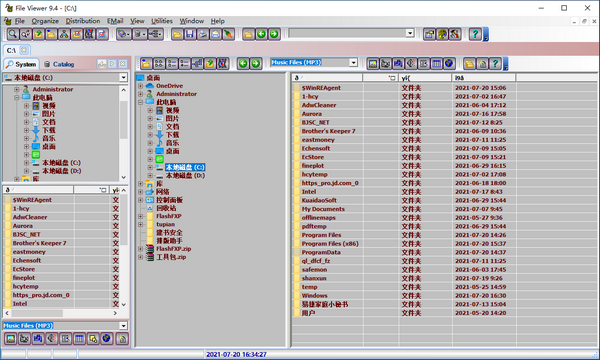Select 回收站 in middle tree
Image resolution: width=600 pixels, height=360 pixels.
pos(166,208)
